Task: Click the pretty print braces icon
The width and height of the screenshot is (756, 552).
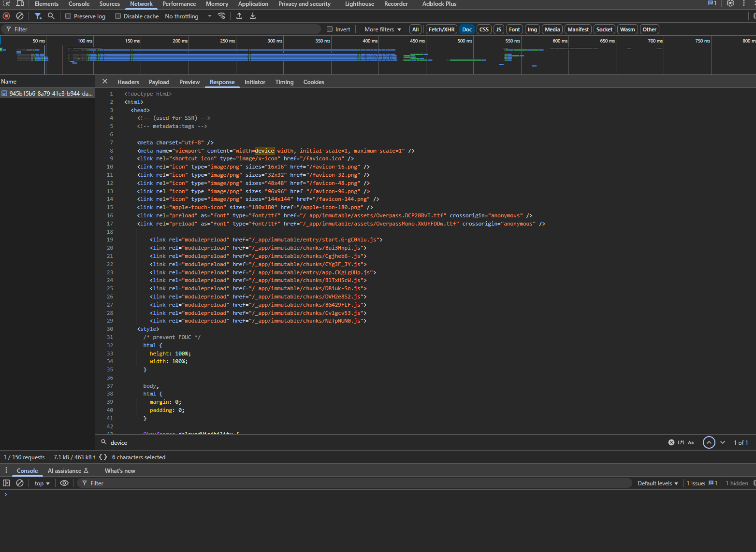Action: pyautogui.click(x=103, y=457)
